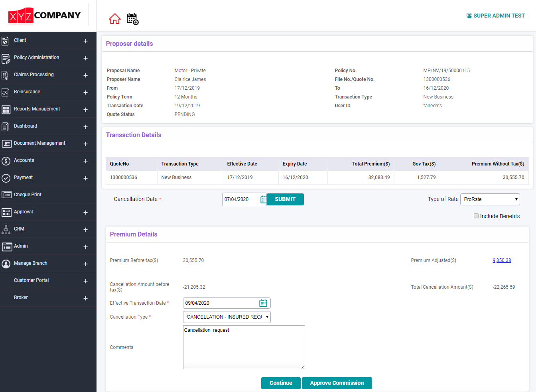This screenshot has height=392, width=536.
Task: Click the CRM sidebar icon
Action: click(x=6, y=229)
